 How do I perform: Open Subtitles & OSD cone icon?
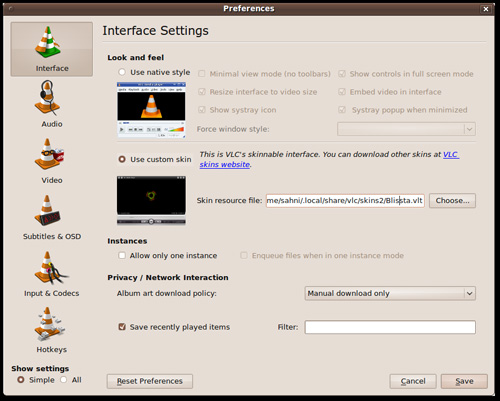(47, 210)
